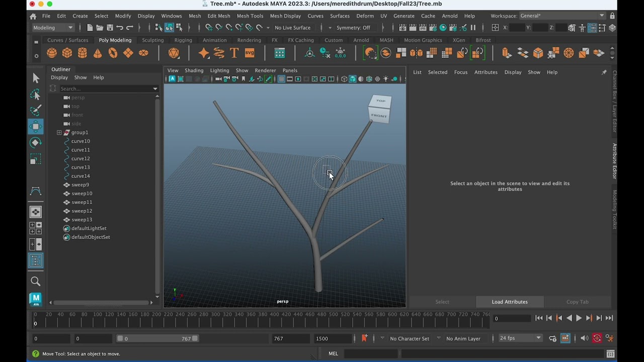Create a polygon cube from the shelf
Image resolution: width=644 pixels, height=362 pixels.
pos(67,53)
